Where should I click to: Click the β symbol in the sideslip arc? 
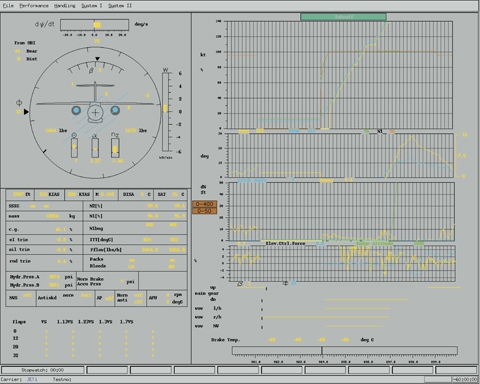(x=91, y=71)
